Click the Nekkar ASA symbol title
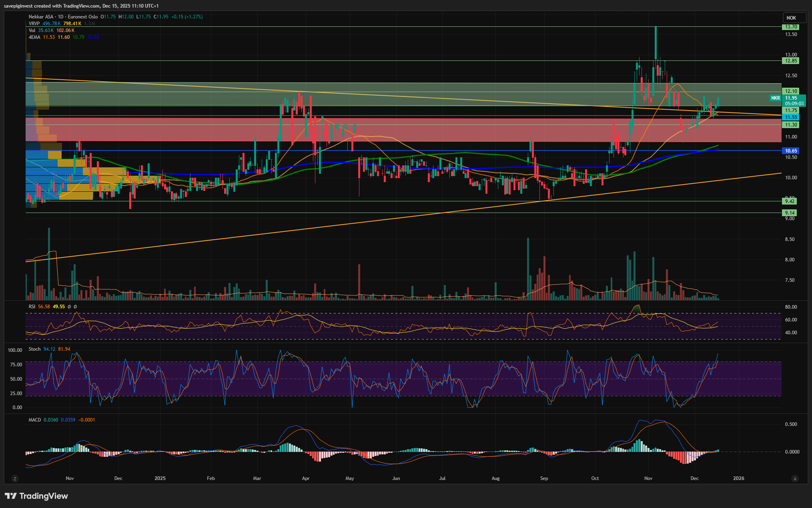The image size is (812, 508). click(41, 17)
